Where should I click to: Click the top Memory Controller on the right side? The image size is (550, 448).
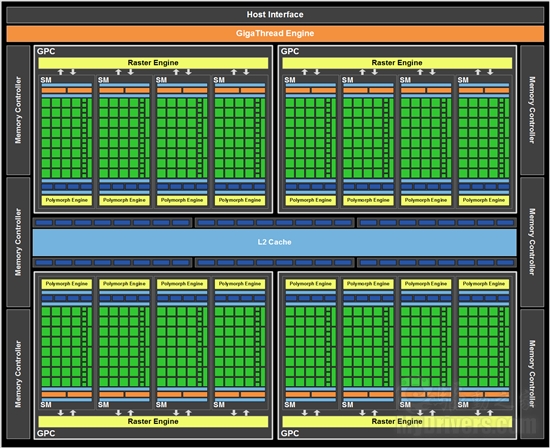tap(532, 110)
